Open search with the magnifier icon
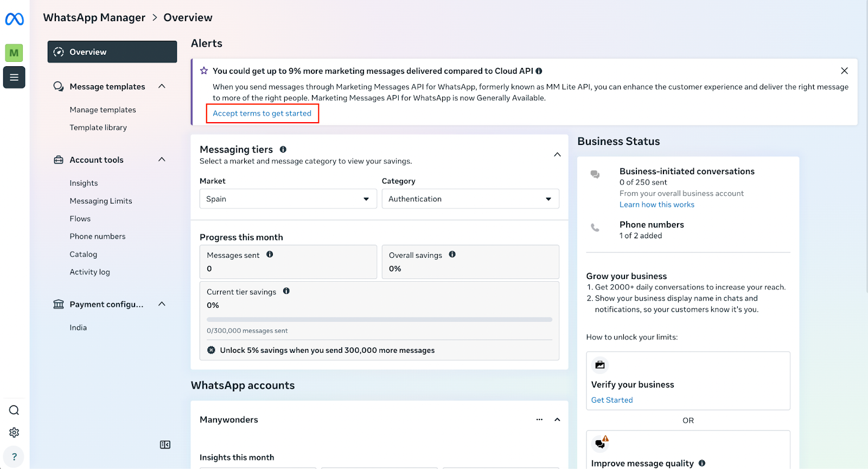The image size is (868, 469). click(x=14, y=410)
